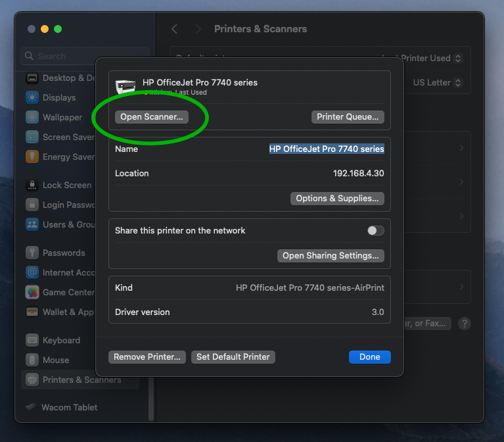Open Mouse settings icon

coord(32,360)
